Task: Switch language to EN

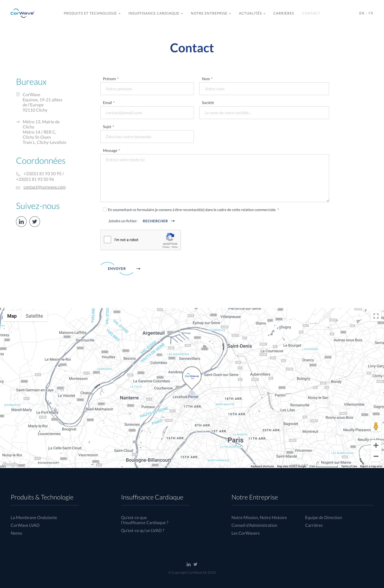Action: click(x=361, y=13)
